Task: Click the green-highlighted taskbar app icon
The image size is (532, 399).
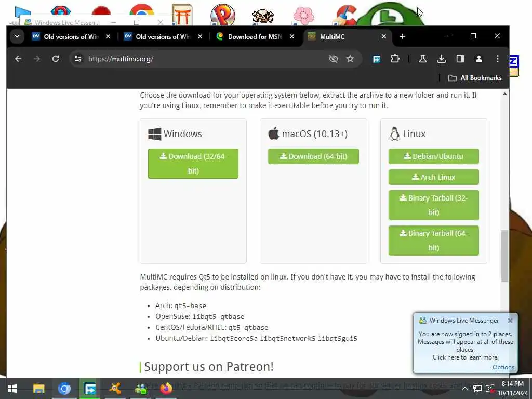Action: click(89, 389)
